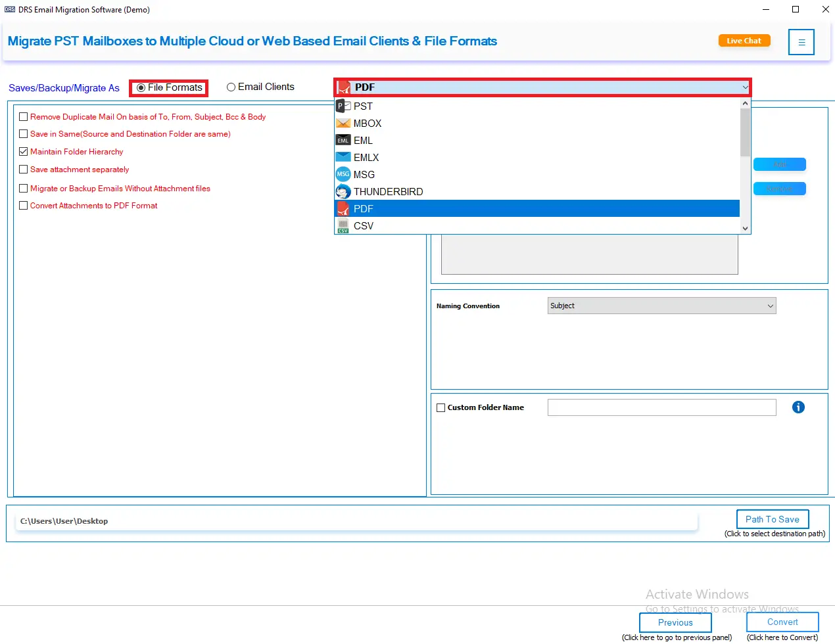Click the DRS application logo in title bar
Viewport: 835px width, 644px height.
(x=10, y=10)
